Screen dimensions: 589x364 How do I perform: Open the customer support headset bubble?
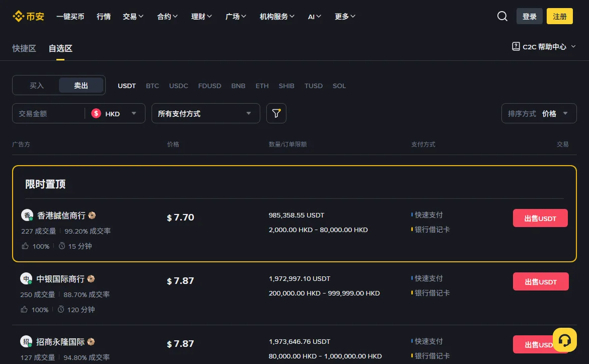564,340
